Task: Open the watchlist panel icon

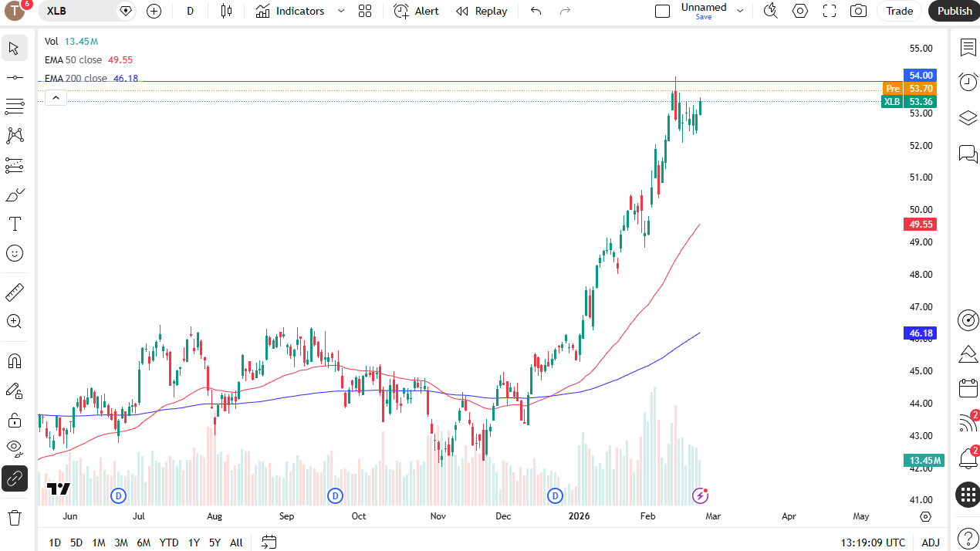Action: 968,48
